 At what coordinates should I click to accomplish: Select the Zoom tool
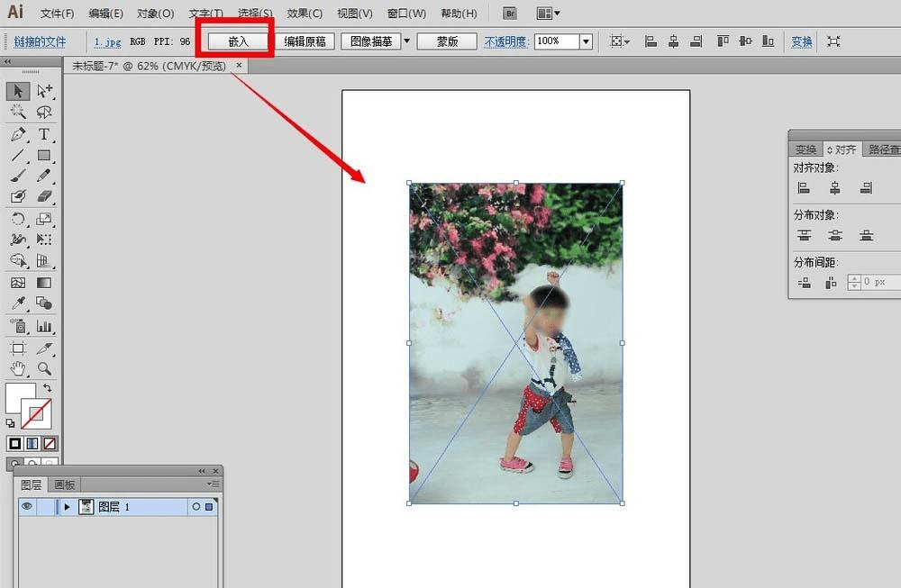tap(44, 368)
